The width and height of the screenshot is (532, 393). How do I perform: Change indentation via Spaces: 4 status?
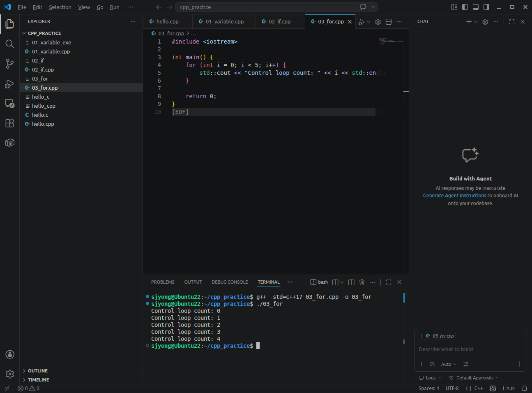428,388
